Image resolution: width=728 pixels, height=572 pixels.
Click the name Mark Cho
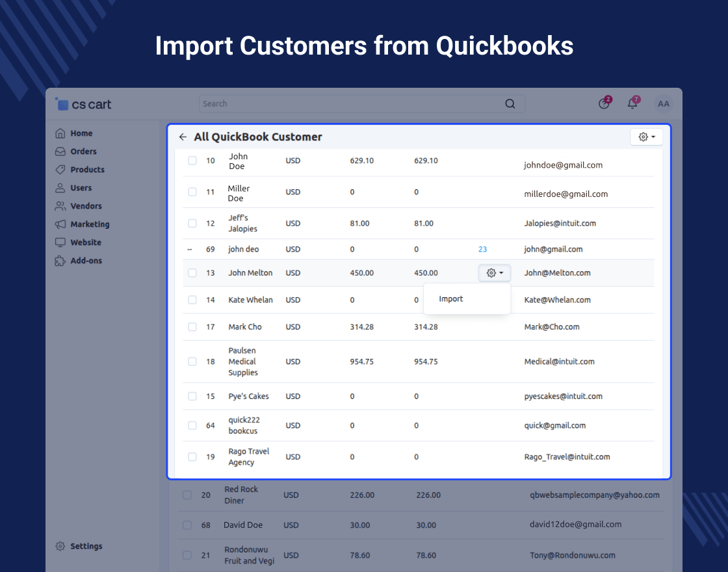(244, 327)
